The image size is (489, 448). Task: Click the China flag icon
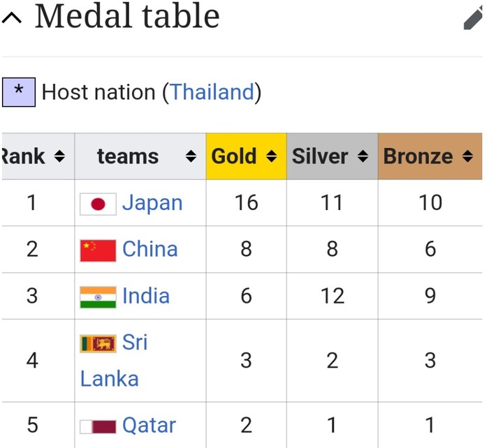[x=98, y=250]
